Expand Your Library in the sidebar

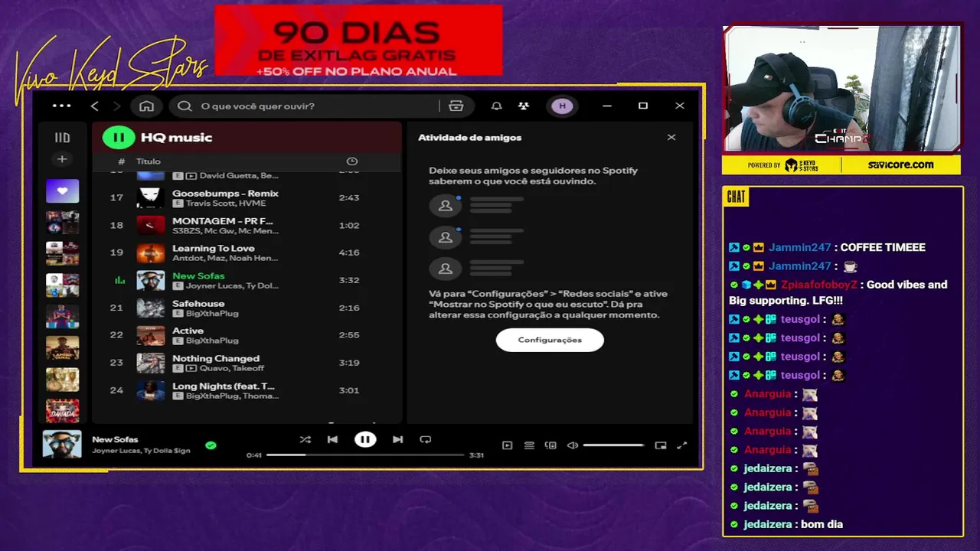point(62,138)
